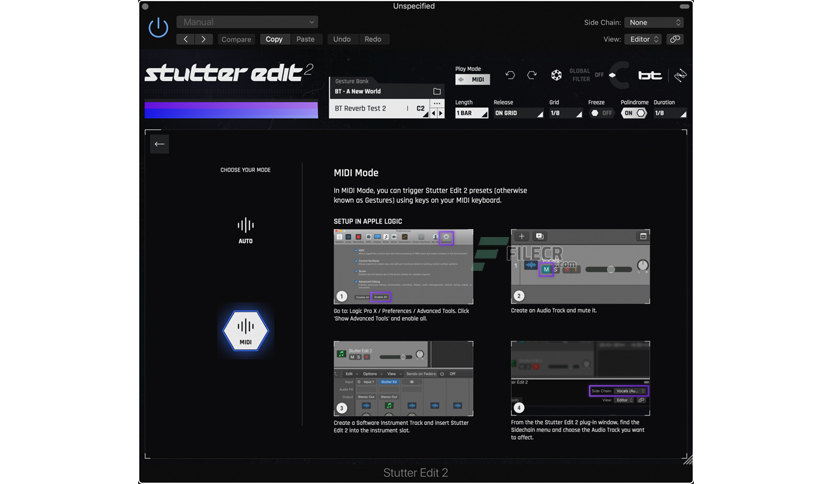Open the C2 key assignment dropdown
Image resolution: width=836 pixels, height=484 pixels.
point(421,109)
